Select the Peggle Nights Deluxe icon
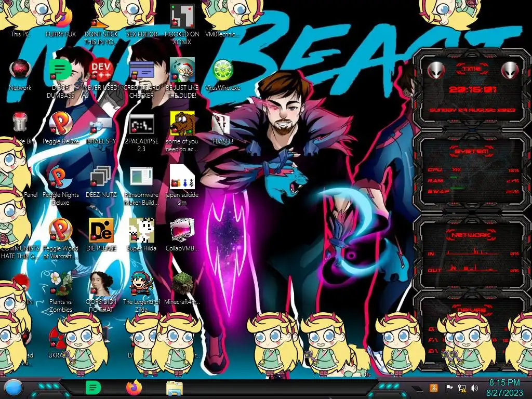The image size is (532, 399). [61, 186]
